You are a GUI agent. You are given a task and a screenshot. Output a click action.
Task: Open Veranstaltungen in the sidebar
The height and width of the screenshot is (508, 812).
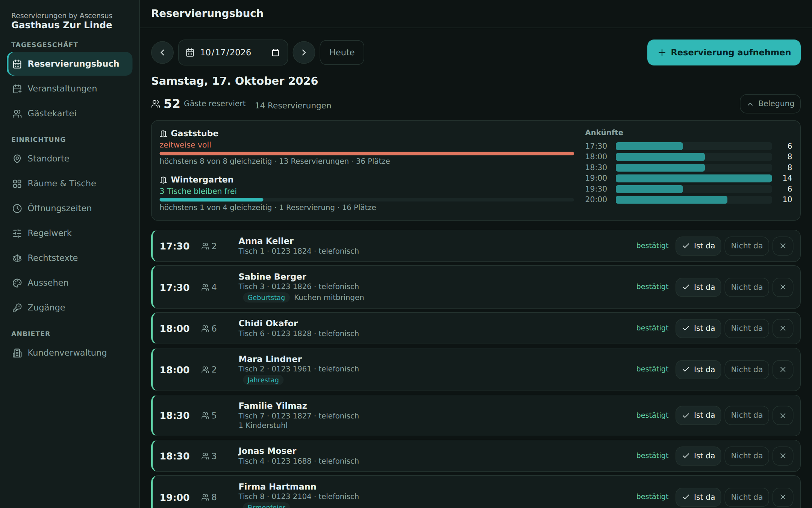point(70,88)
